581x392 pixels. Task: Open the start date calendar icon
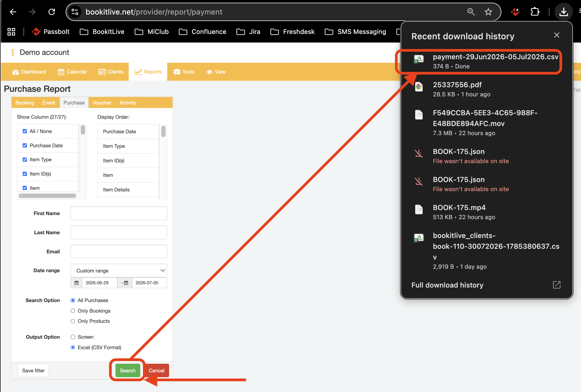[x=76, y=283]
